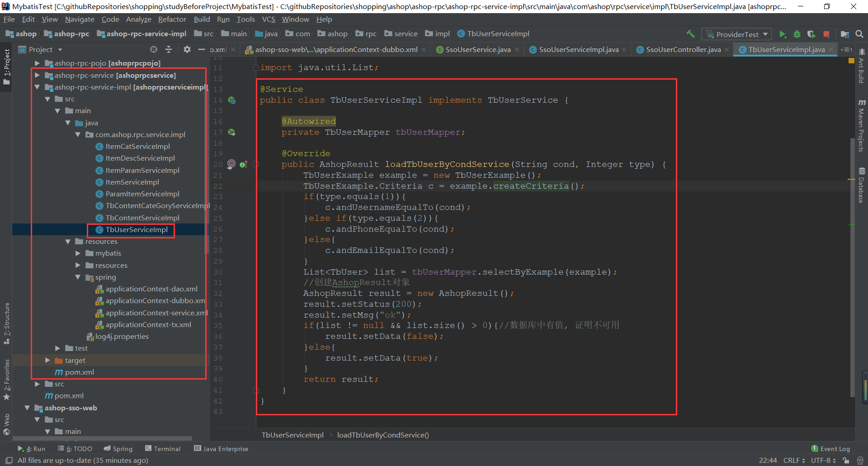The image size is (868, 466).
Task: Select applicationContext-dao.xml file
Action: coord(146,289)
